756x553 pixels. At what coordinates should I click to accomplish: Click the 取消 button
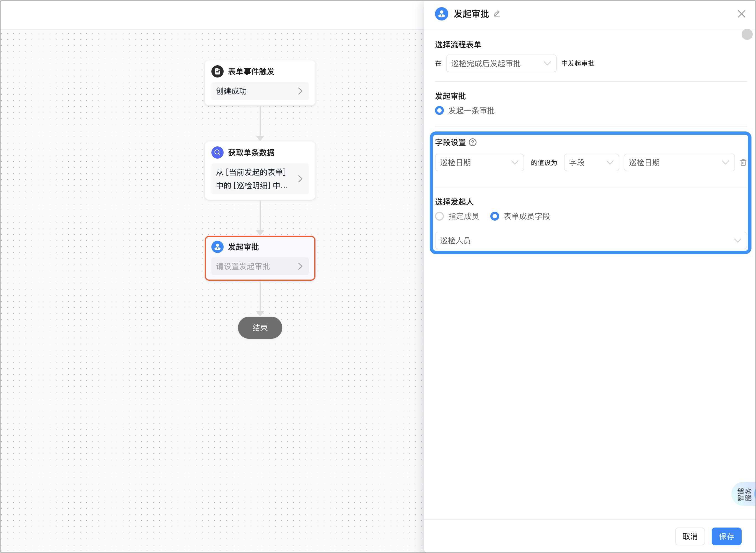tap(690, 537)
